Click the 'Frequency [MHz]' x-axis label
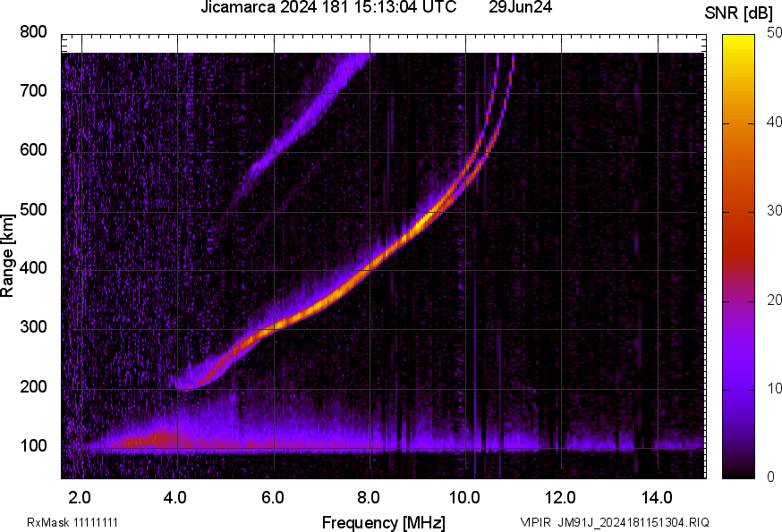This screenshot has width=782, height=532. (x=384, y=523)
